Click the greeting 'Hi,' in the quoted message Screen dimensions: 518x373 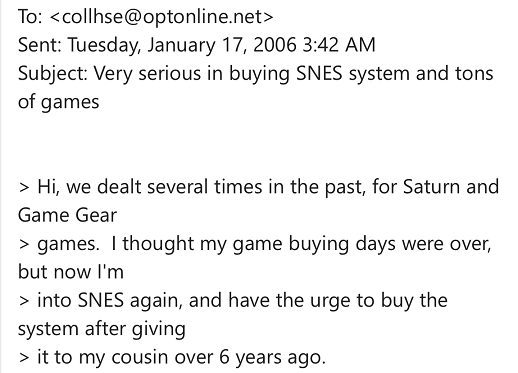[48, 187]
